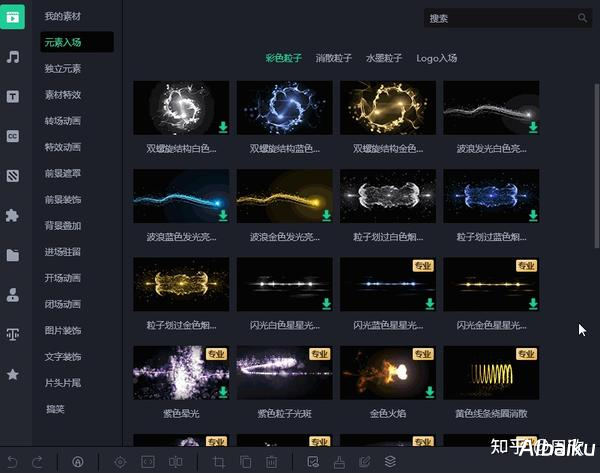Click the circled A icon in toolbar

[x=78, y=462]
